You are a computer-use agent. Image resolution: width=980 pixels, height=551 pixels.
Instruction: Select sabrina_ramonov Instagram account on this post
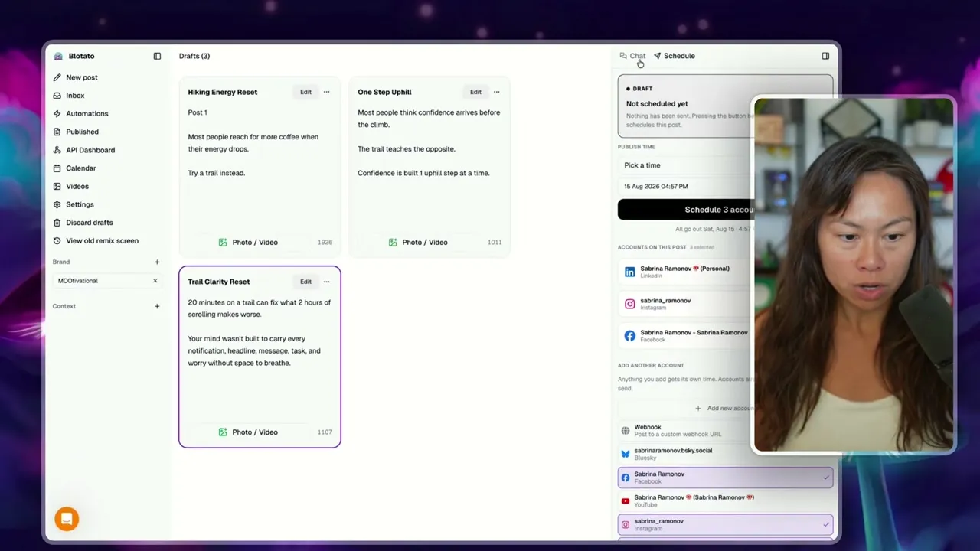[x=685, y=304]
